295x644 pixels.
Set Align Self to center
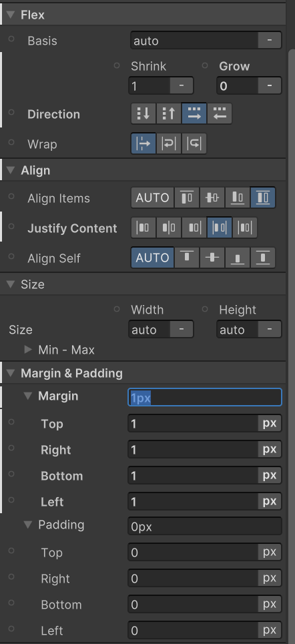pos(212,258)
